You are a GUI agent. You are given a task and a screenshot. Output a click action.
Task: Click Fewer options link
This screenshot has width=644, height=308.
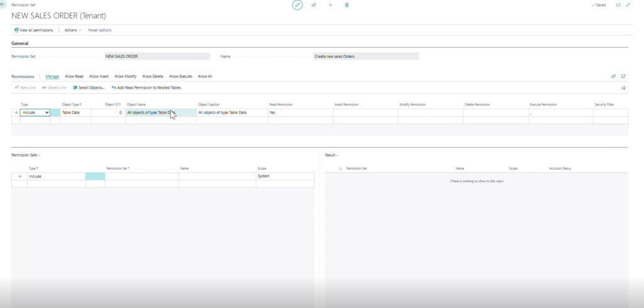point(100,30)
